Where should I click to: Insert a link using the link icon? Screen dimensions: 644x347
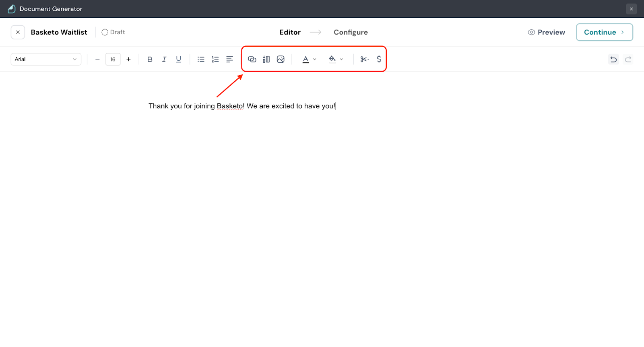click(x=252, y=59)
